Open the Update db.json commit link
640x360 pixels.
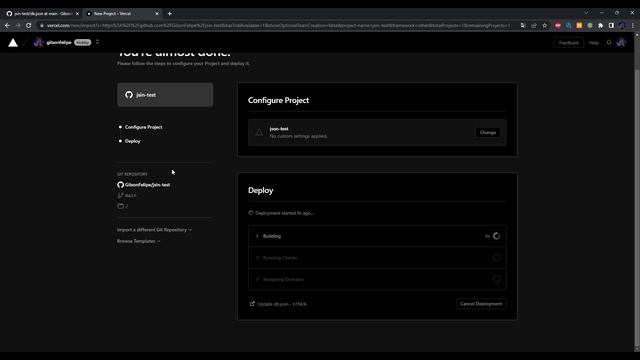278,304
